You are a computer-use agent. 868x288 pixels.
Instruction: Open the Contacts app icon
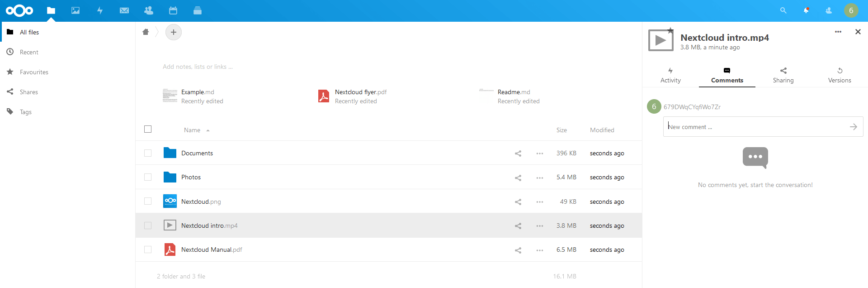149,10
